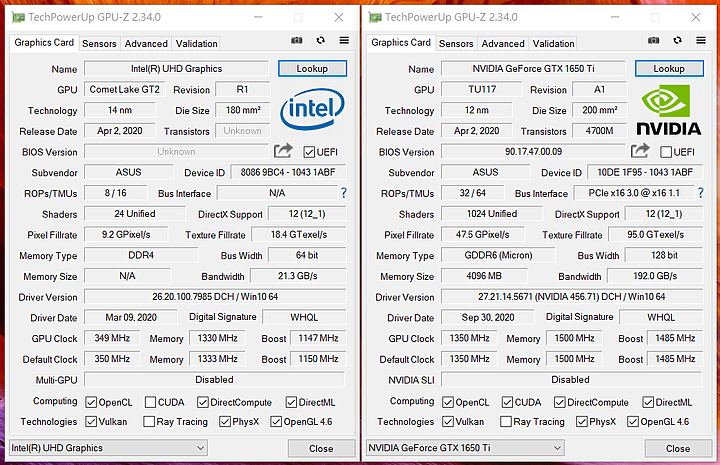Open Advanced tab in Intel window
Image resolution: width=720 pixels, height=465 pixels.
146,44
